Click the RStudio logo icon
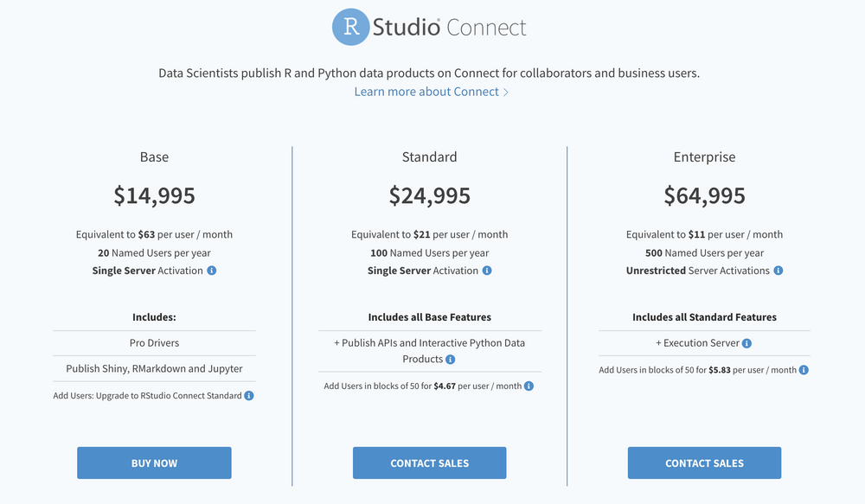This screenshot has width=865, height=504. [349, 27]
